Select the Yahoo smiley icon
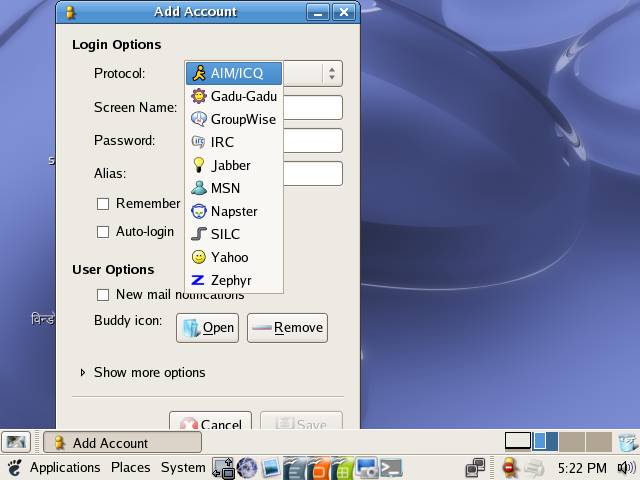Screen dimensions: 640x480 pos(198,257)
